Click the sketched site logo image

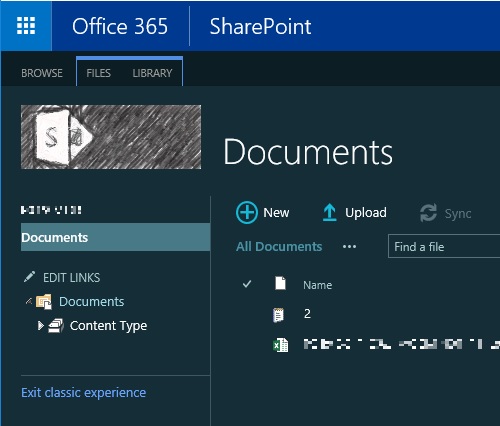click(111, 137)
